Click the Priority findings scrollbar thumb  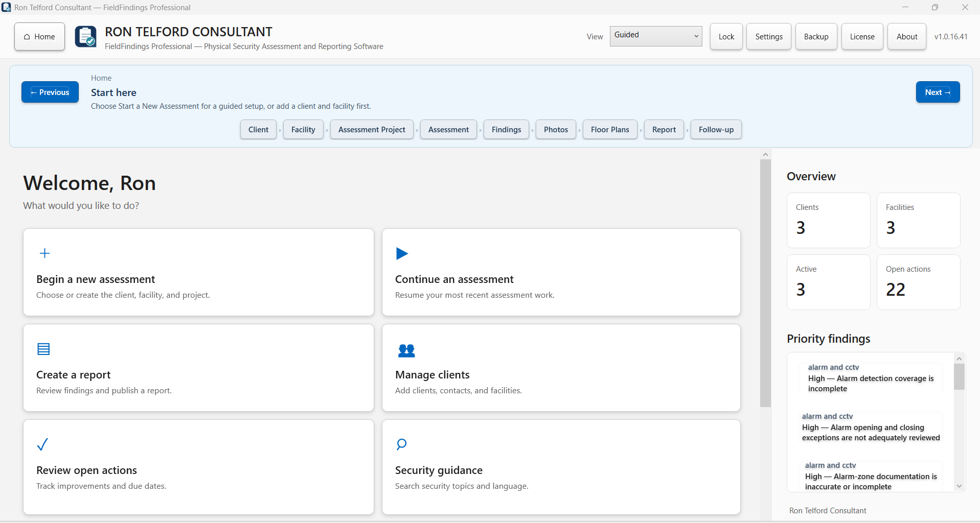coord(959,376)
